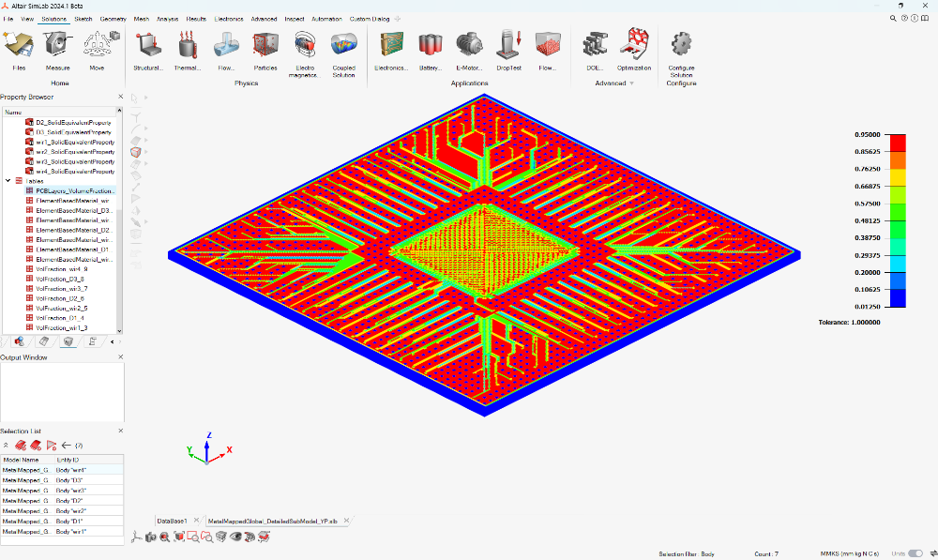Select Body "wir4" row in Selection List

click(x=62, y=470)
